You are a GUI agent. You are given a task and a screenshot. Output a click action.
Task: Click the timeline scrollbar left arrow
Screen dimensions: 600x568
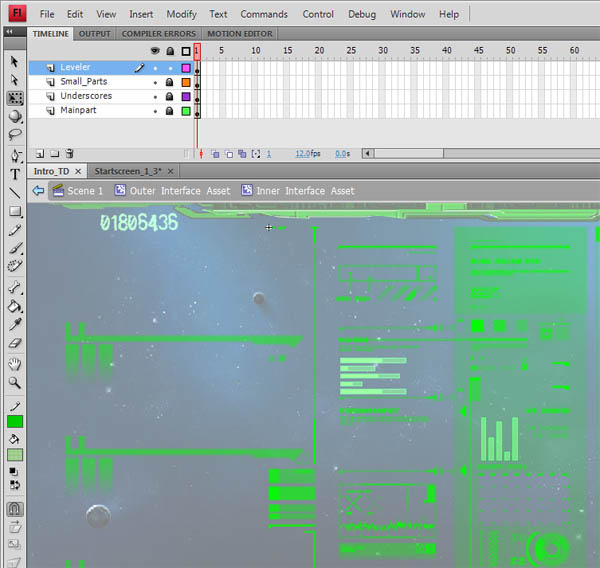368,154
